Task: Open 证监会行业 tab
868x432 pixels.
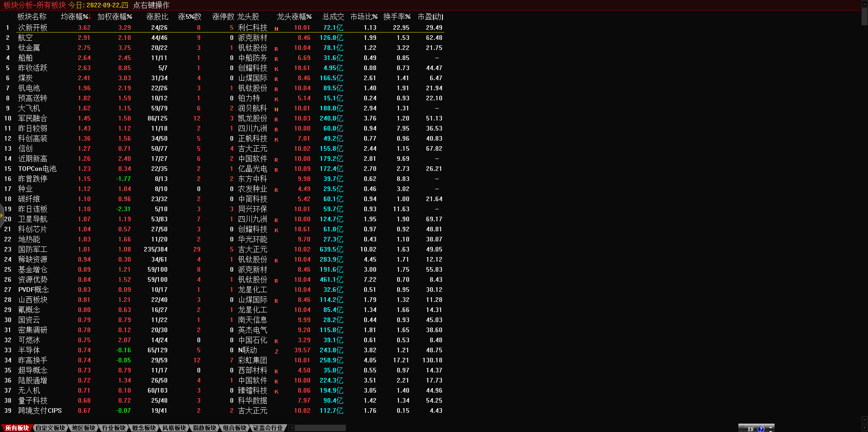Action: 268,428
